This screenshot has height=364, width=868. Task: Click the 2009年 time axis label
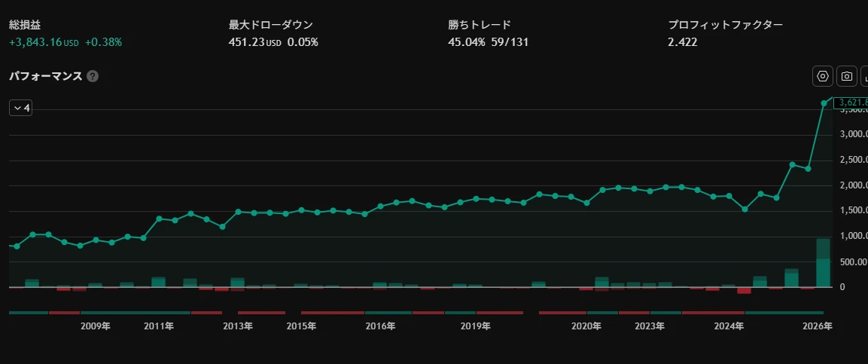coord(96,326)
